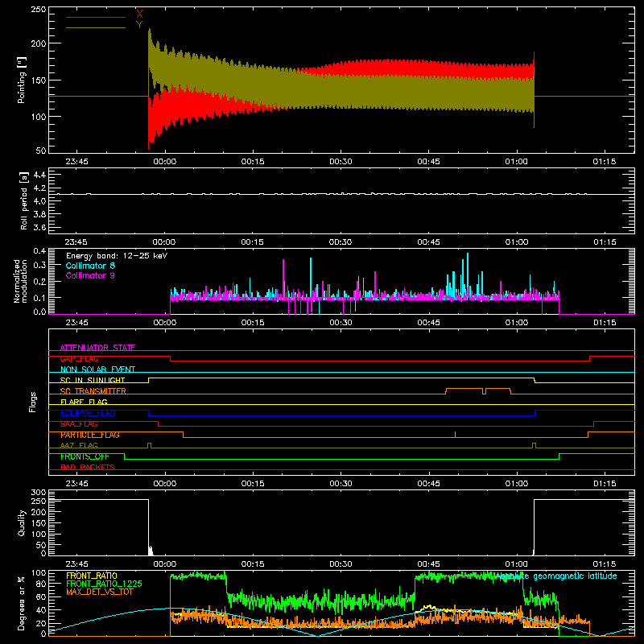Click the SC_IN_SUNLIGHT flag label
Viewport: 644px width, 644px height.
tap(93, 380)
